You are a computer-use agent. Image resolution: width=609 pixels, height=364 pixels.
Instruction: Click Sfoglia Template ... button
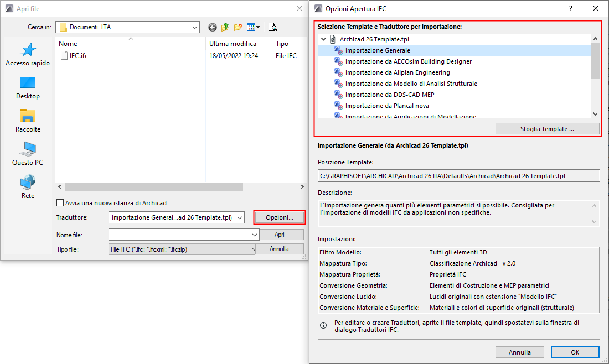tap(547, 129)
